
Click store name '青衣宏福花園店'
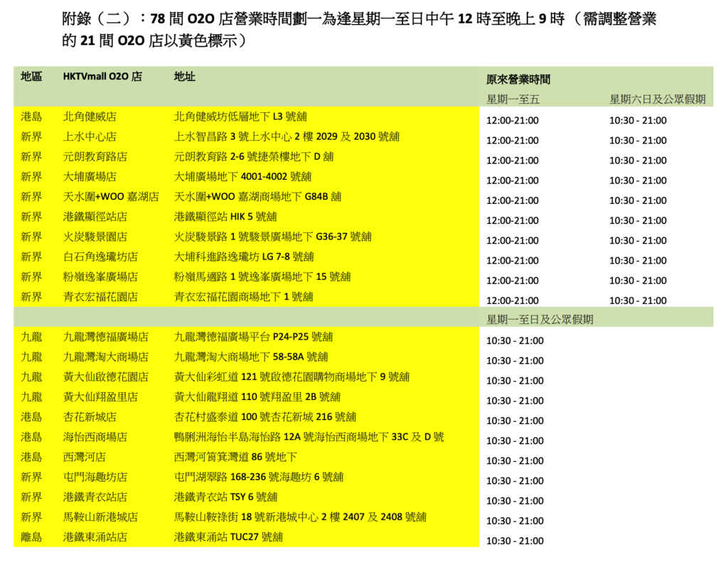100,296
